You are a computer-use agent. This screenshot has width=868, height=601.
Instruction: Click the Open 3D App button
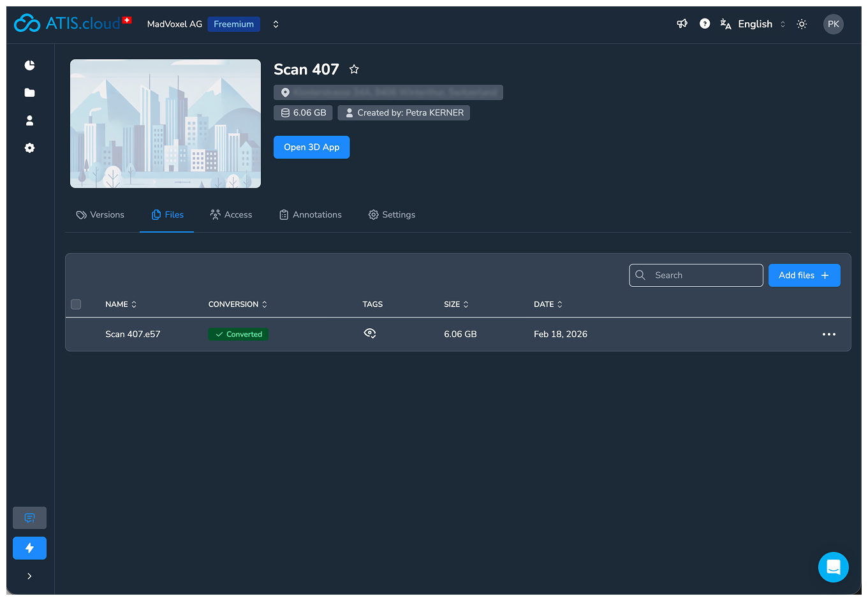tap(311, 147)
